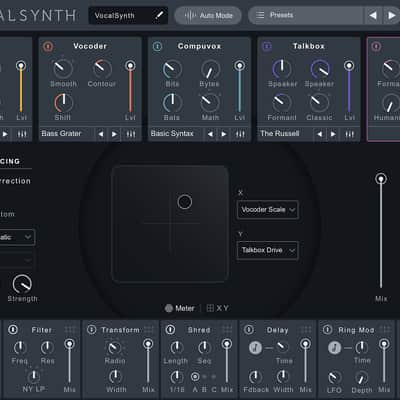Toggle the Talkbox module power button
This screenshot has width=400, height=400.
coord(267,46)
